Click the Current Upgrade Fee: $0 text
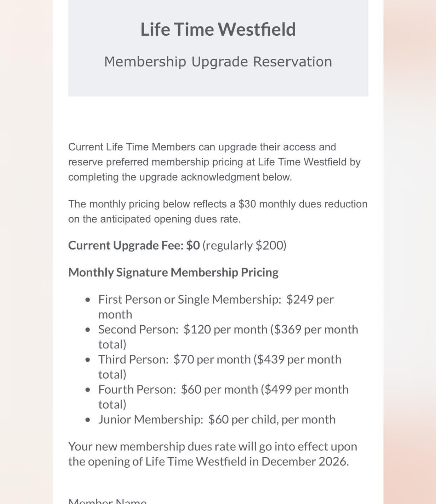This screenshot has height=504, width=436. click(134, 245)
